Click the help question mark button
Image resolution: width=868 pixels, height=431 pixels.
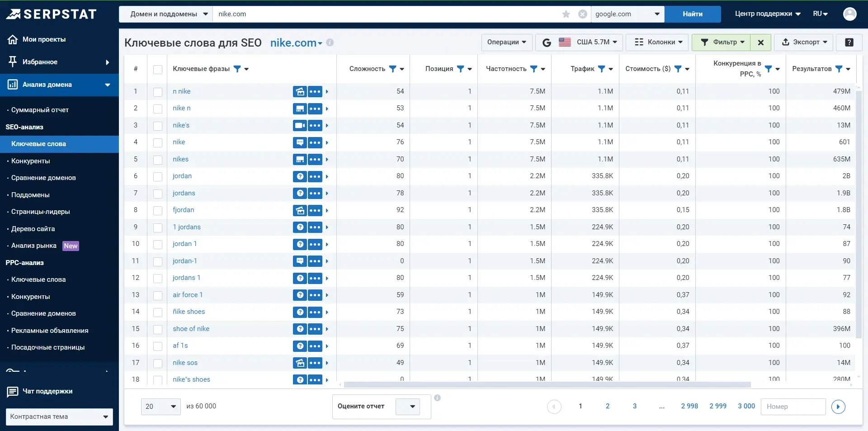click(849, 42)
